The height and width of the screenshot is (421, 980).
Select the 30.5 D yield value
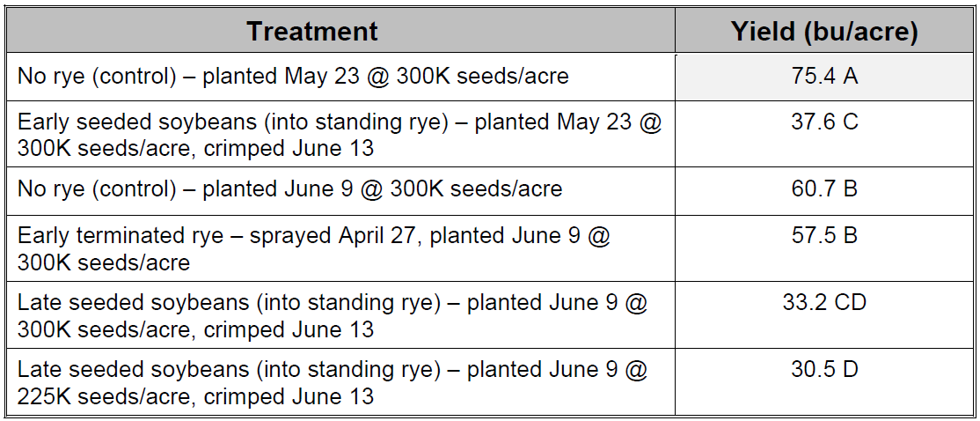coord(824,371)
